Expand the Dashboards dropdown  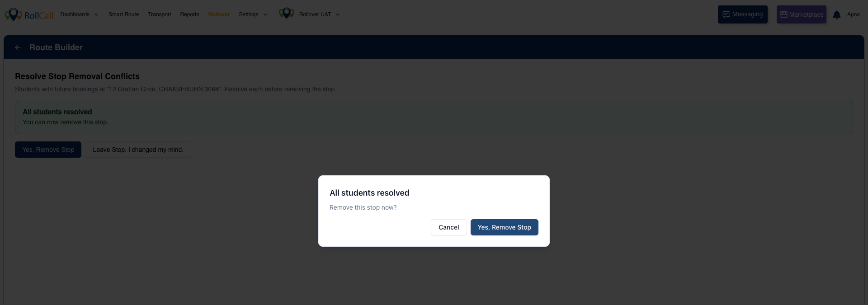tap(79, 14)
